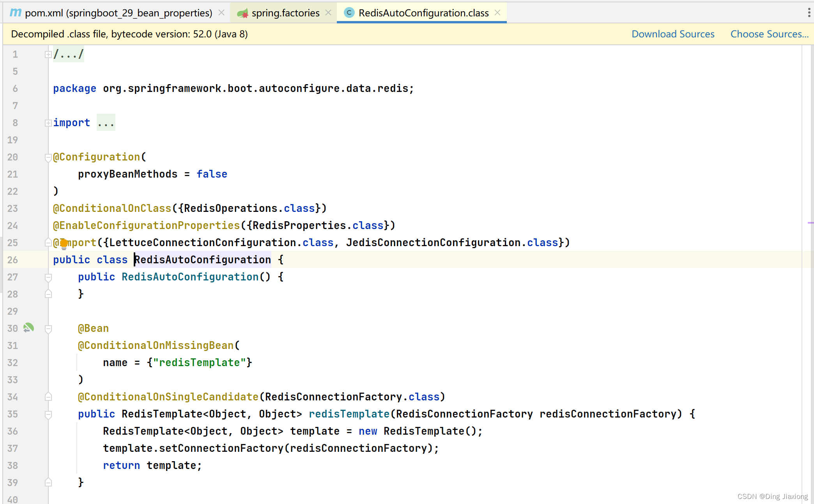Click RedisProperties in @EnableConfigurationProperties

pos(299,226)
